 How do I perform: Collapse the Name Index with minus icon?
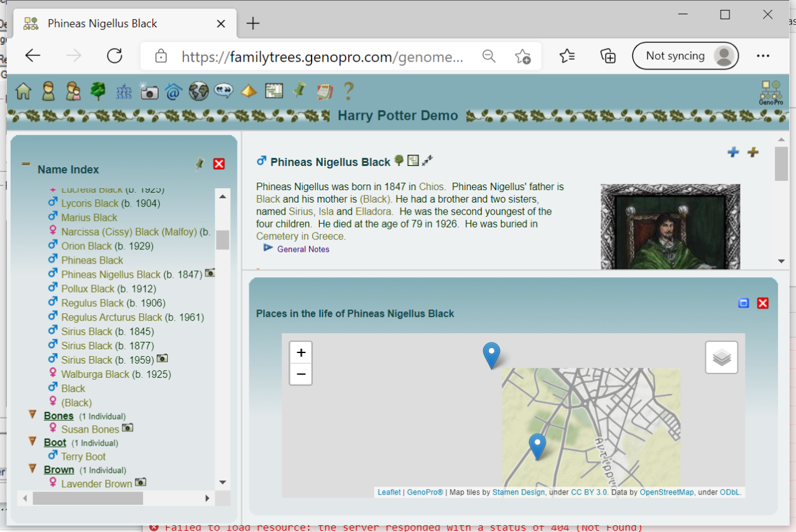coord(25,165)
